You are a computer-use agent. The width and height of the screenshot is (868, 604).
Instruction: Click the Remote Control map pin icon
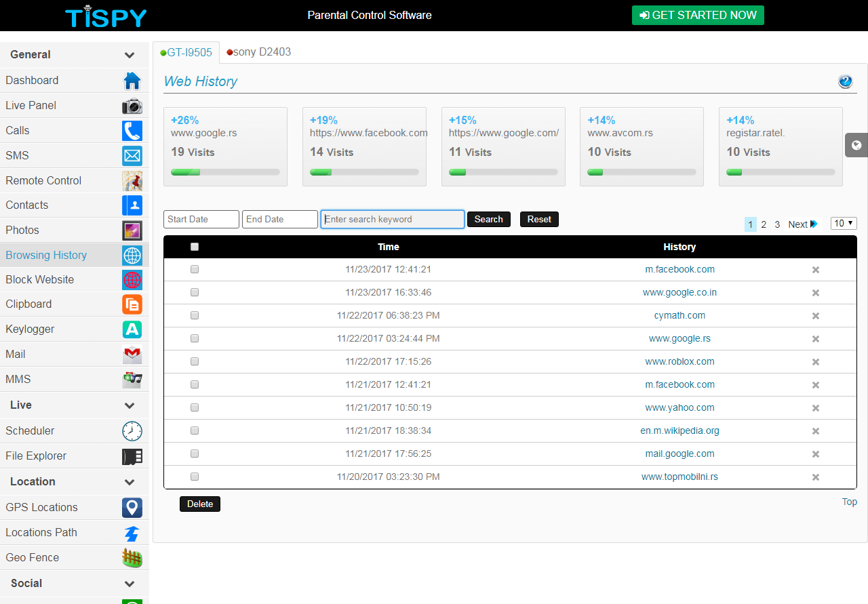click(x=132, y=181)
